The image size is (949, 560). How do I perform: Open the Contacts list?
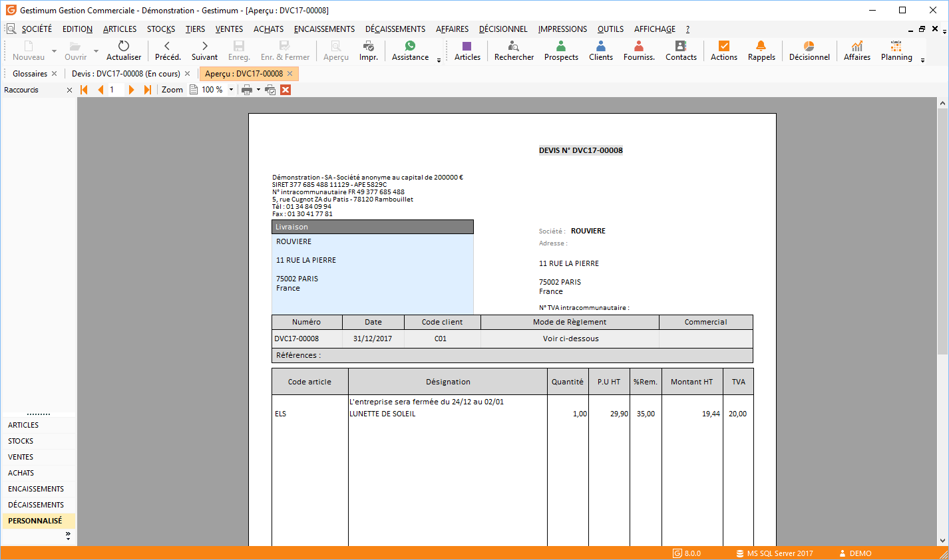(x=681, y=51)
